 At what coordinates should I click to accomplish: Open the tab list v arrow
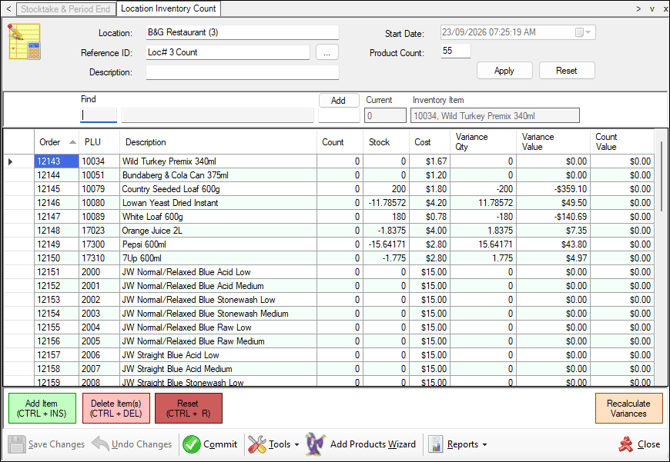(652, 9)
